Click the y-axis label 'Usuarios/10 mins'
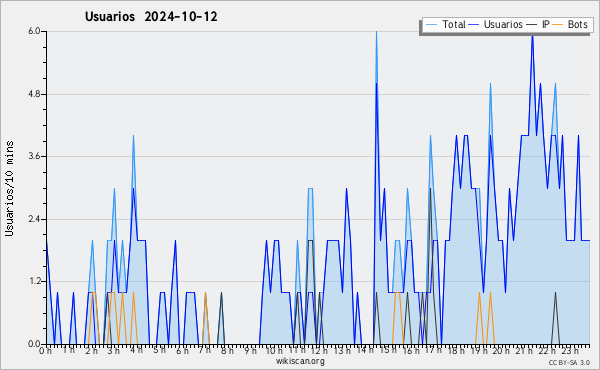600x370 pixels. point(9,189)
